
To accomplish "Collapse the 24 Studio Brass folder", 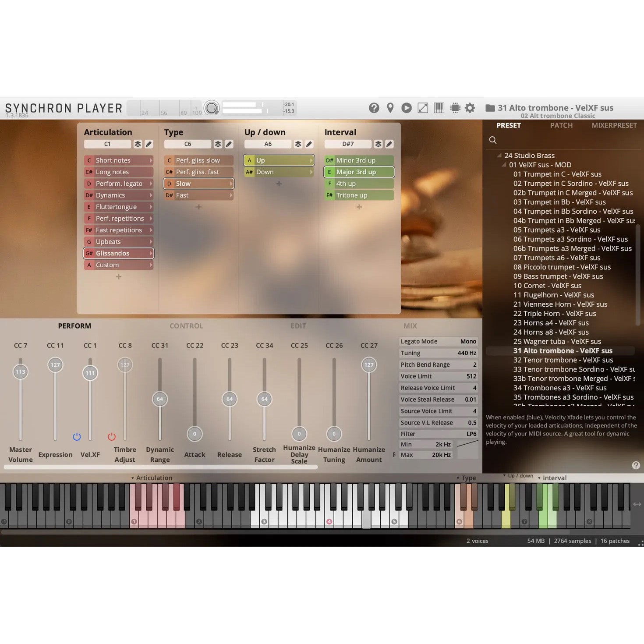I will pos(499,156).
